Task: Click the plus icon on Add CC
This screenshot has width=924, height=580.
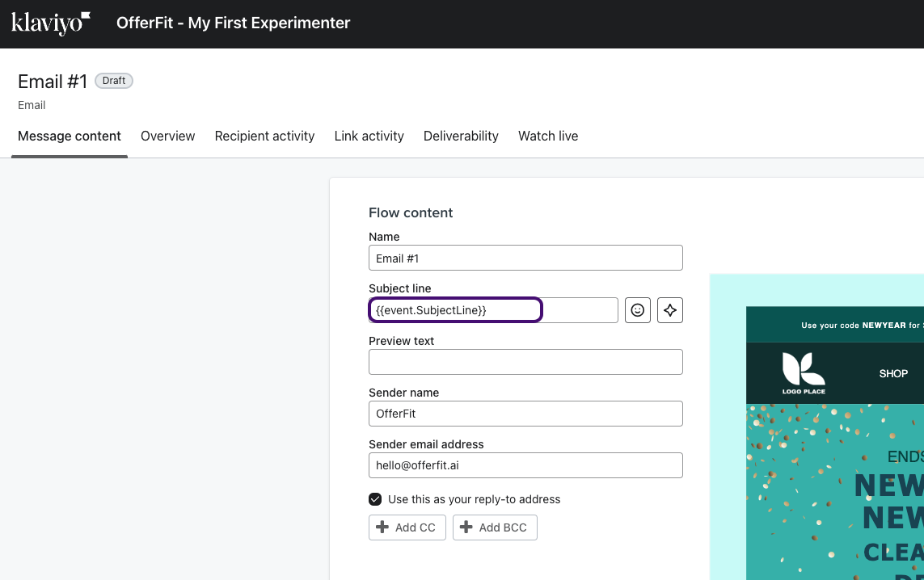Action: click(382, 527)
